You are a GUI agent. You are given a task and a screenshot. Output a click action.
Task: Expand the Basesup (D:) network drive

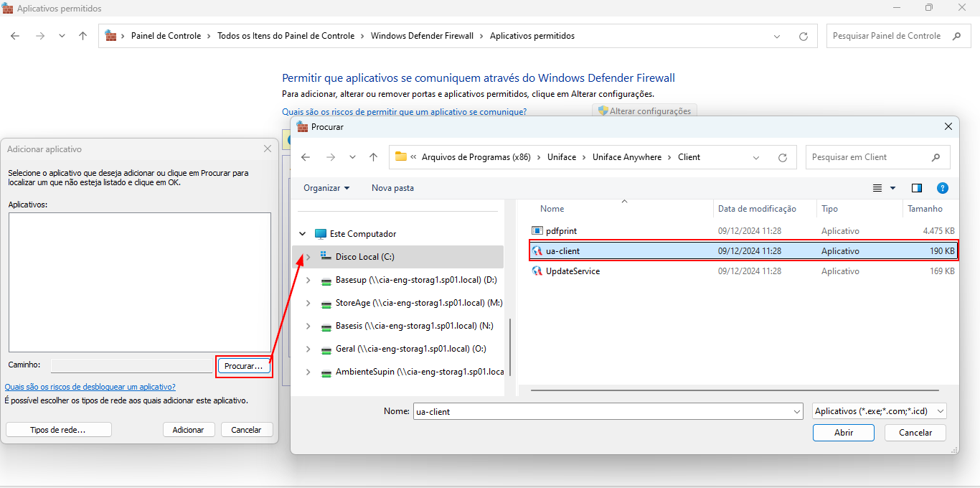(x=308, y=280)
